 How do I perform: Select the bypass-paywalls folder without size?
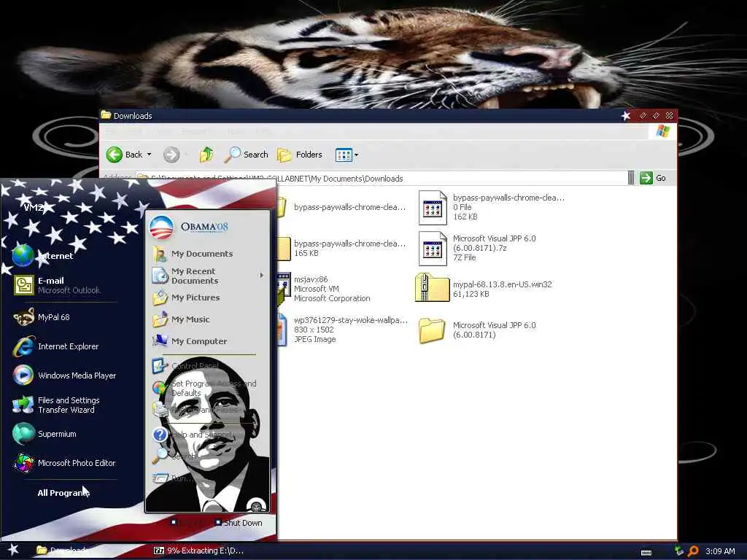pos(341,207)
